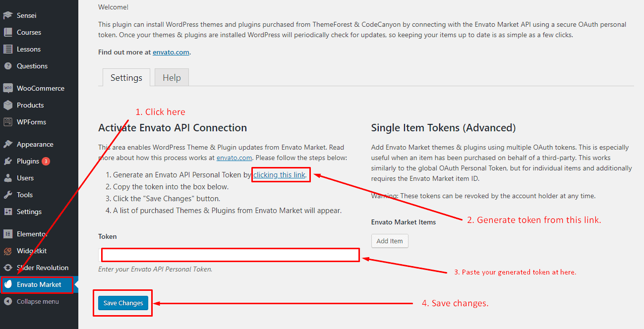
Task: Switch to the Help tab
Action: click(x=172, y=78)
